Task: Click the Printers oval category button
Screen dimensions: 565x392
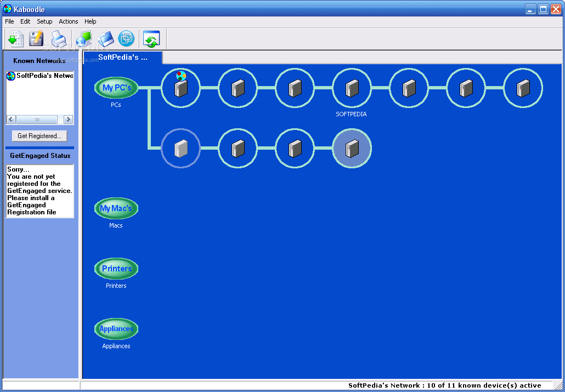Action: coord(116,269)
